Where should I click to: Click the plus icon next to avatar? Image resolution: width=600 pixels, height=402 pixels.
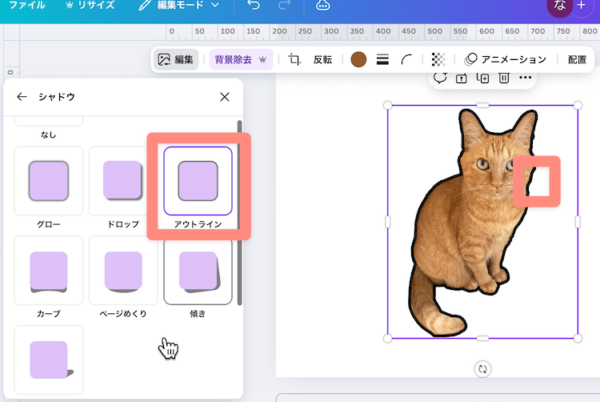pos(582,5)
